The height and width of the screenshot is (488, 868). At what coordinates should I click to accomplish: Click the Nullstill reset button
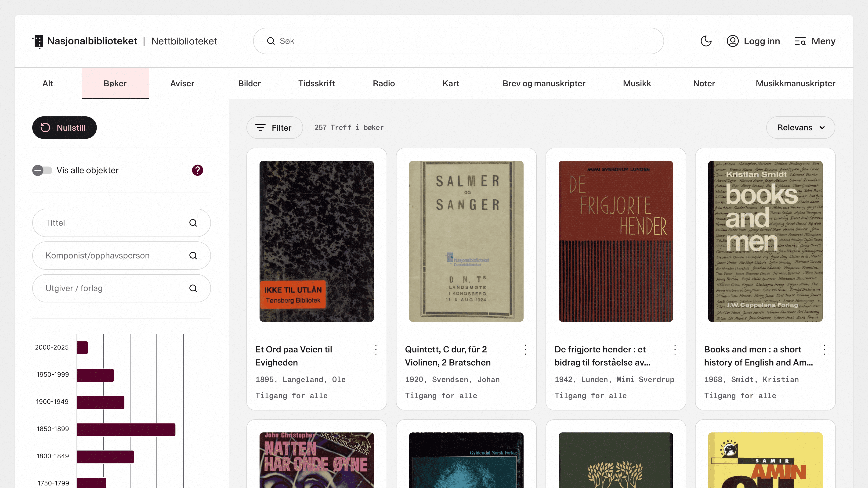coord(64,128)
